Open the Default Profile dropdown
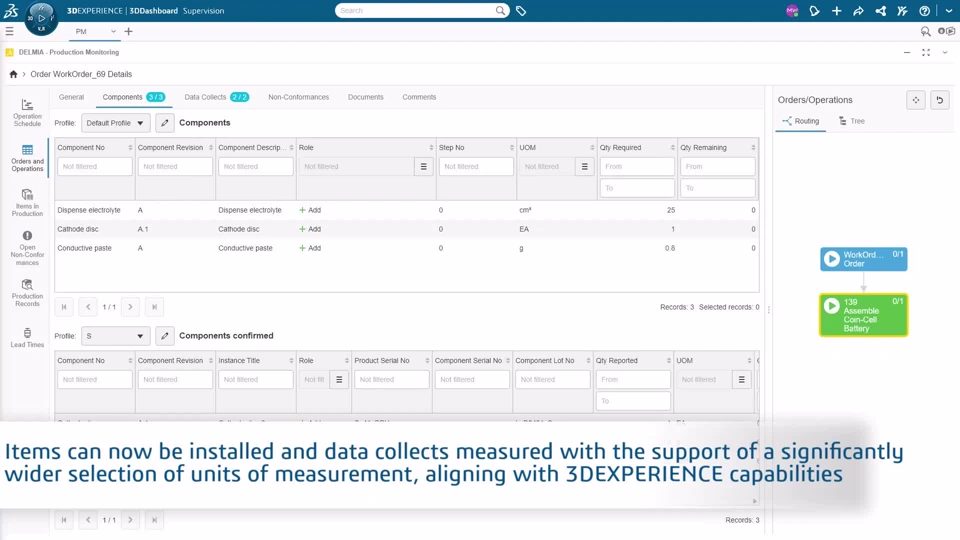Screen dimensions: 960x540 [116, 123]
